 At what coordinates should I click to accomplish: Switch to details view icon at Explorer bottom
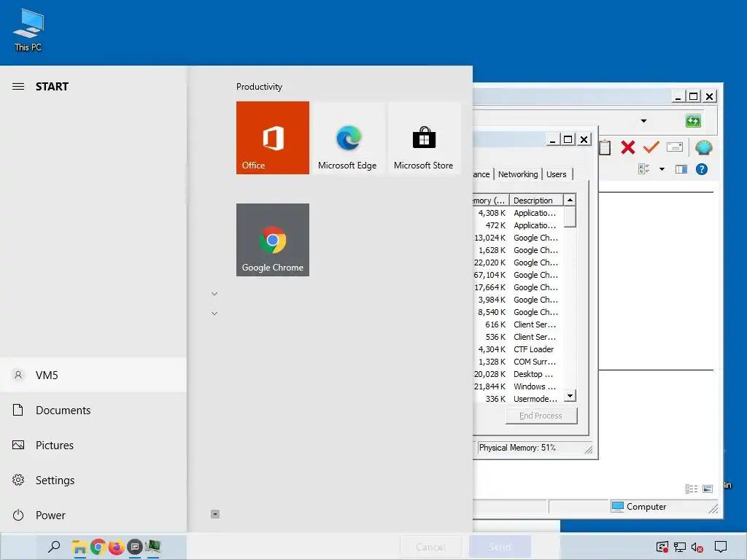click(x=692, y=489)
